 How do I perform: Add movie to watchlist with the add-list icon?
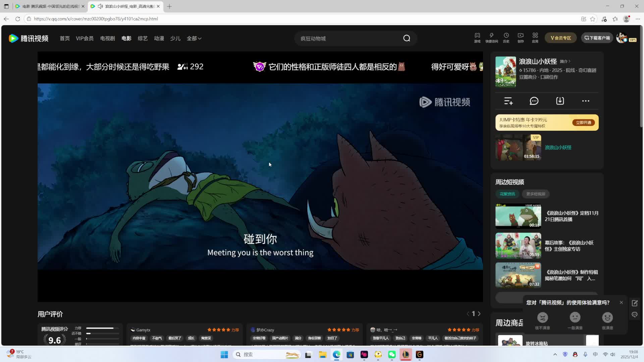point(508,101)
